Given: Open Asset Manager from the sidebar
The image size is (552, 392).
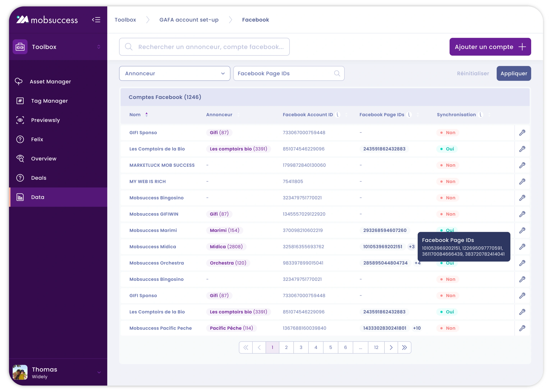Looking at the screenshot, I should coord(50,82).
